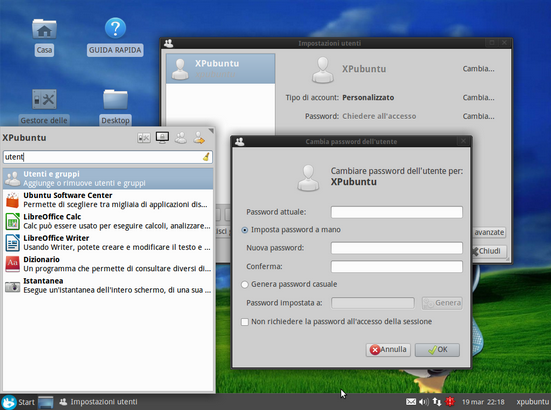551x410 pixels.
Task: Open the mail envelope tray icon
Action: (x=411, y=402)
